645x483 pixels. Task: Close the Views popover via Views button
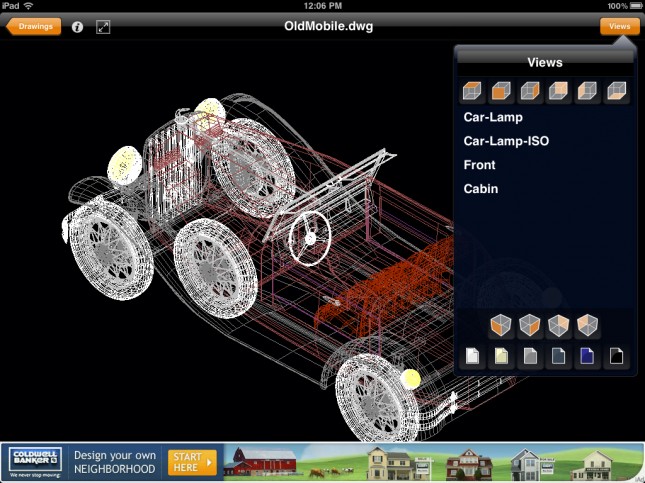coord(619,27)
